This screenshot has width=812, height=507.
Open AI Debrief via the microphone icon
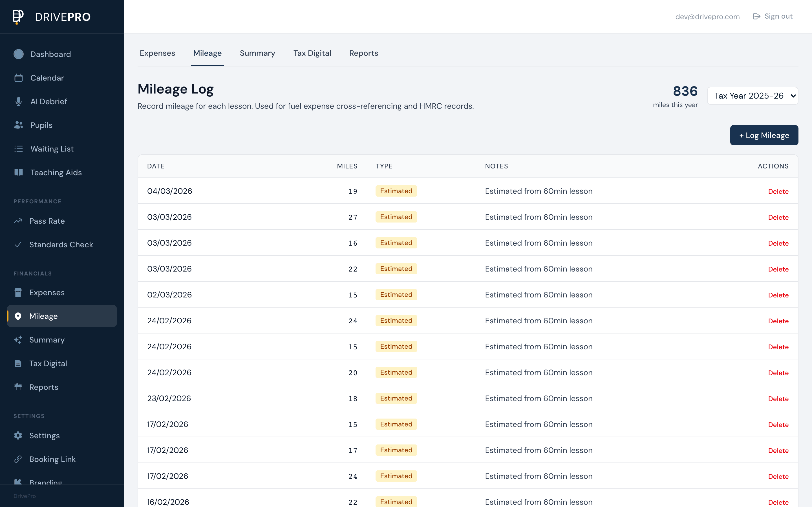(18, 101)
